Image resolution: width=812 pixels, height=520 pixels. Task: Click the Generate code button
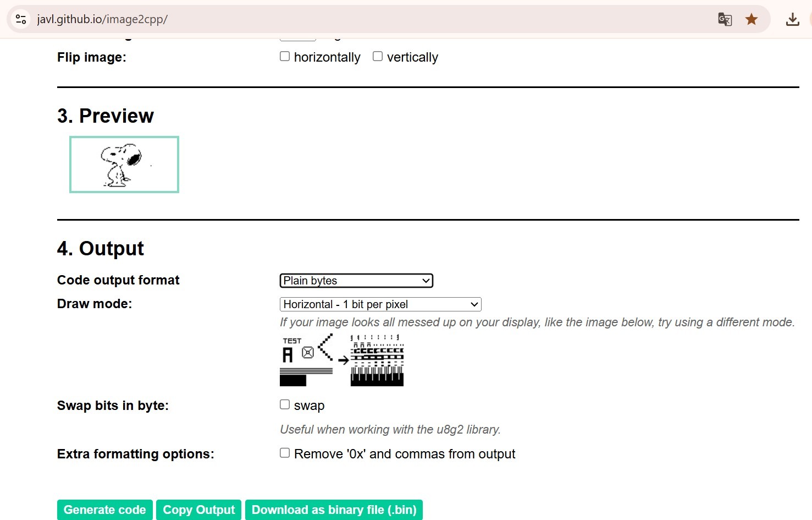pos(104,510)
